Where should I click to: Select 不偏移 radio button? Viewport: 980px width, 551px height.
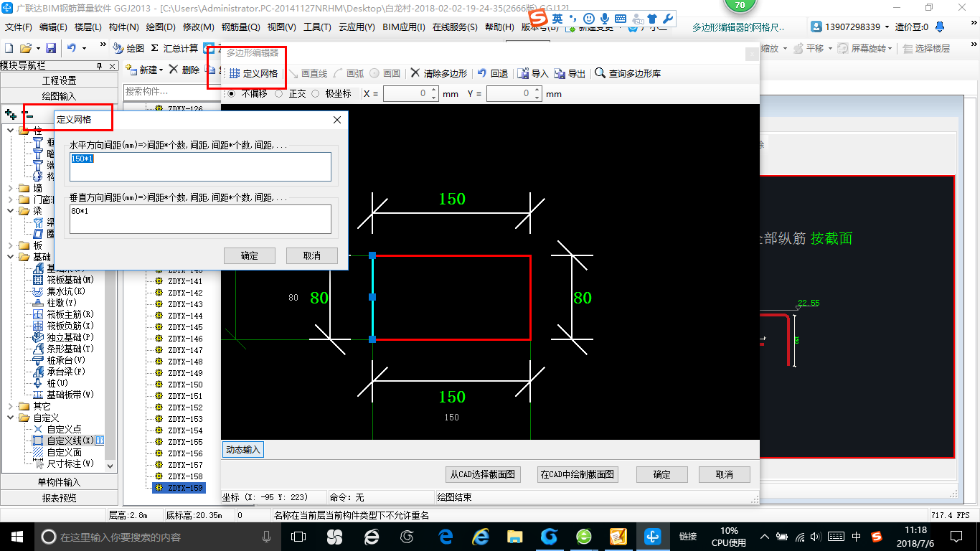[231, 93]
